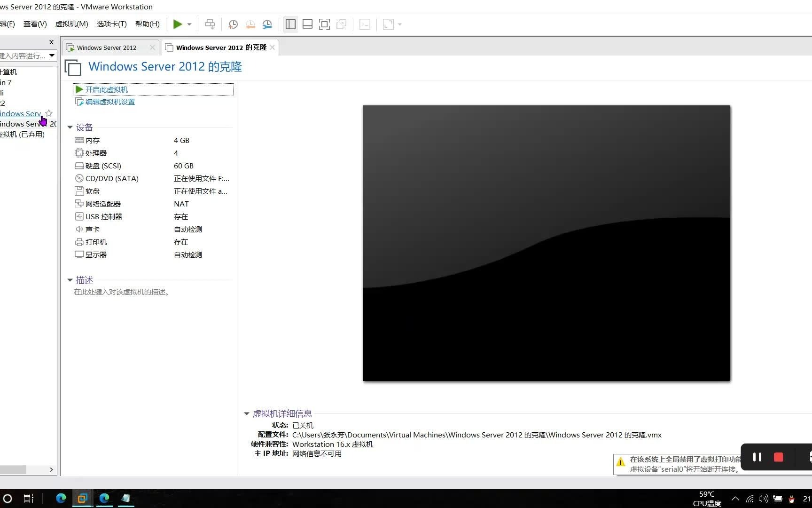Select the 内存 memory device row
The image size is (812, 508).
pyautogui.click(x=153, y=141)
